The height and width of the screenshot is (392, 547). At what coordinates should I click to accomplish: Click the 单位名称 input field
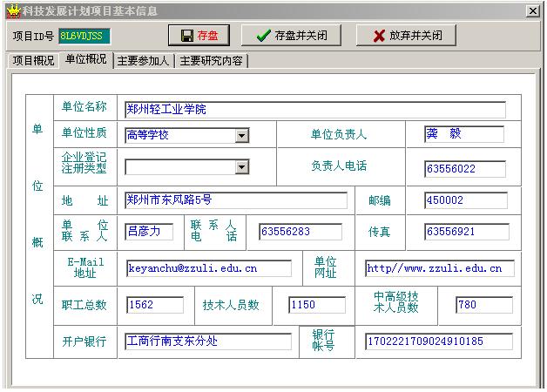[x=314, y=110]
